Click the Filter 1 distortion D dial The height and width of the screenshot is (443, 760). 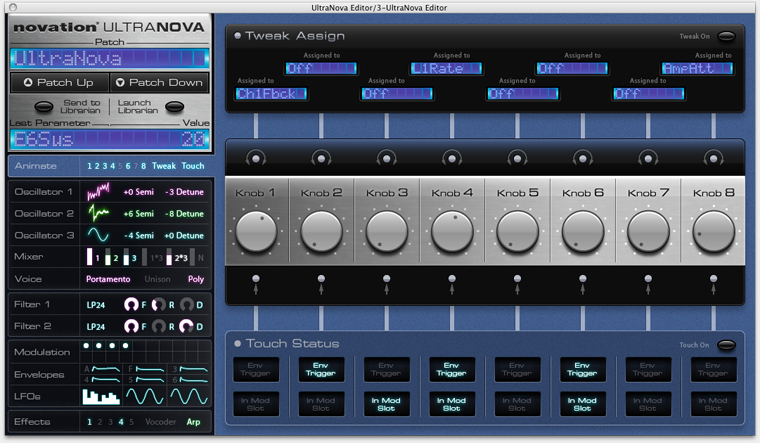click(x=187, y=304)
